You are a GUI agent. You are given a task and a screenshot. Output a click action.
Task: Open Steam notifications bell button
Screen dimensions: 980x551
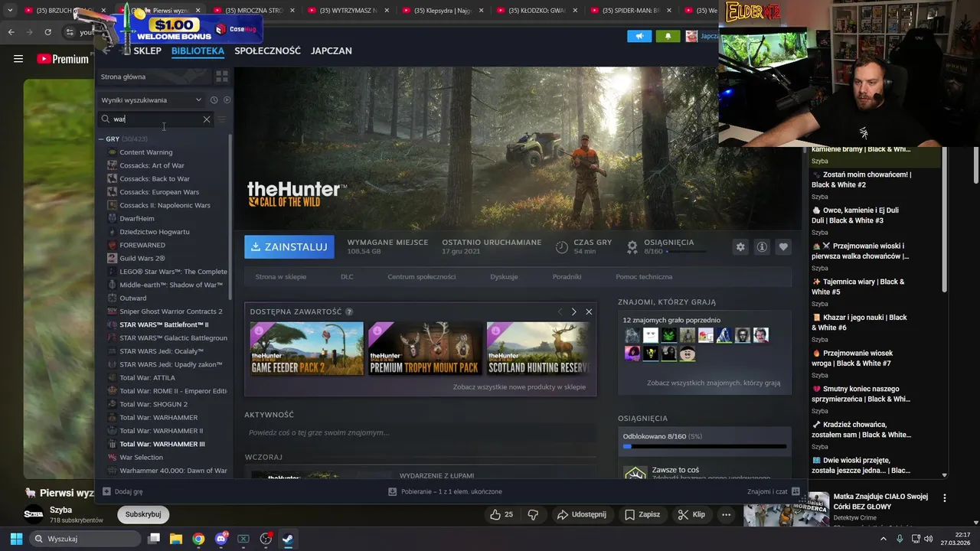click(668, 36)
